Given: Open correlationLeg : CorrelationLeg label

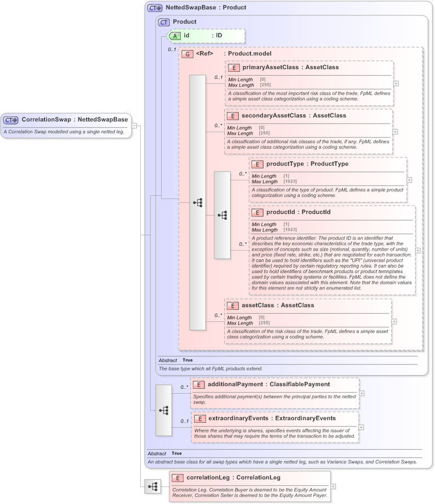Looking at the screenshot, I should point(233,477).
